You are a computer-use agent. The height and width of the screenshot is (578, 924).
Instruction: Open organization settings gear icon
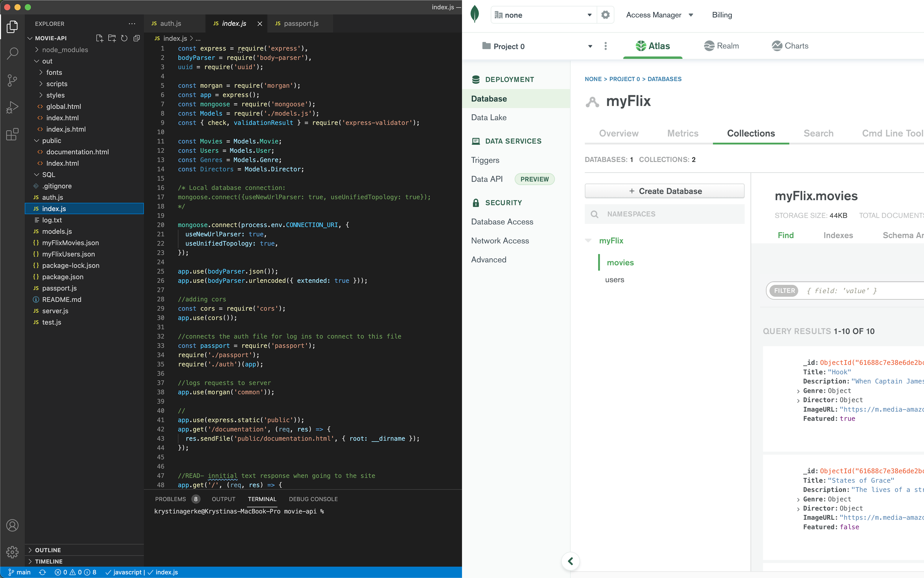point(605,15)
